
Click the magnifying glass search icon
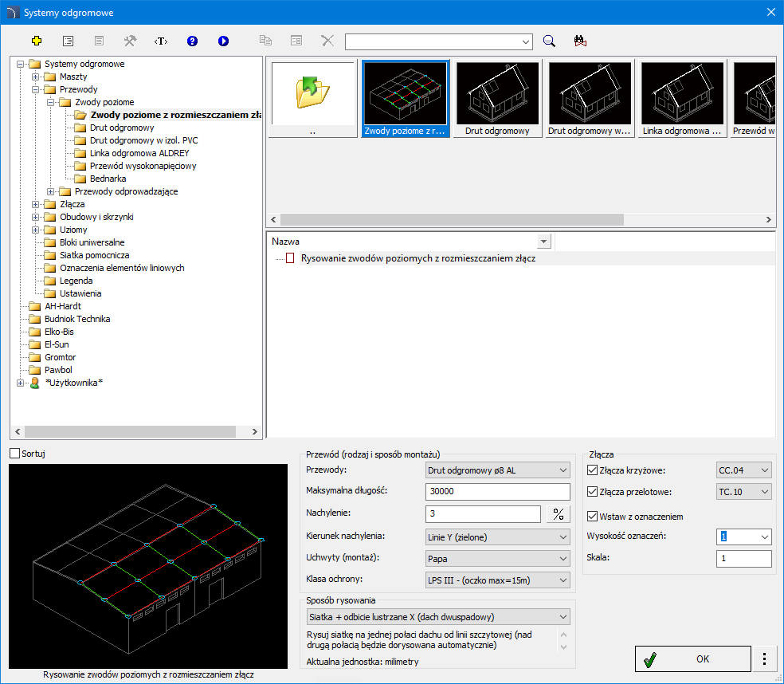(x=549, y=41)
